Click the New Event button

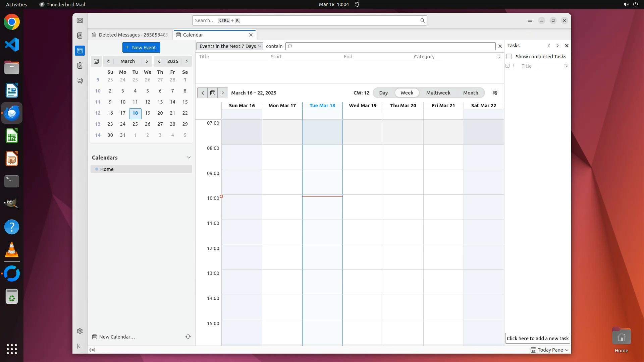coord(141,48)
